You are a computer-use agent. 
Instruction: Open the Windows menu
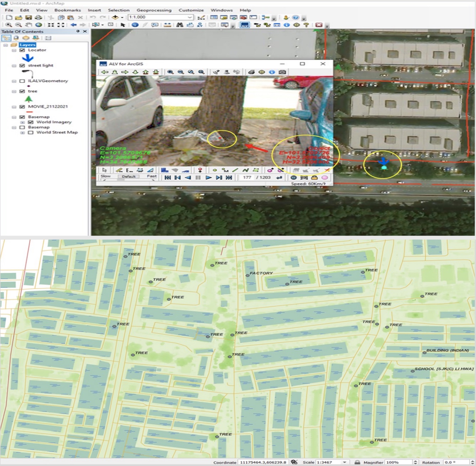click(221, 10)
